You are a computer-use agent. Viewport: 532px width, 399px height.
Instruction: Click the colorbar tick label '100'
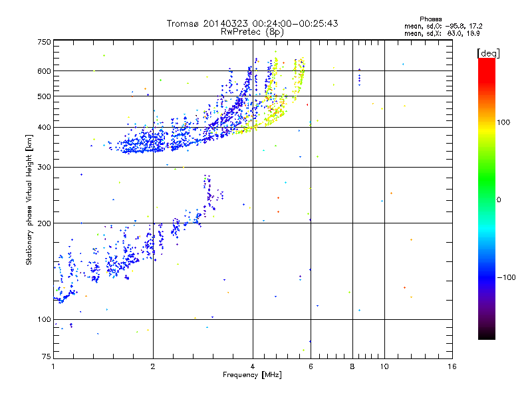click(503, 122)
